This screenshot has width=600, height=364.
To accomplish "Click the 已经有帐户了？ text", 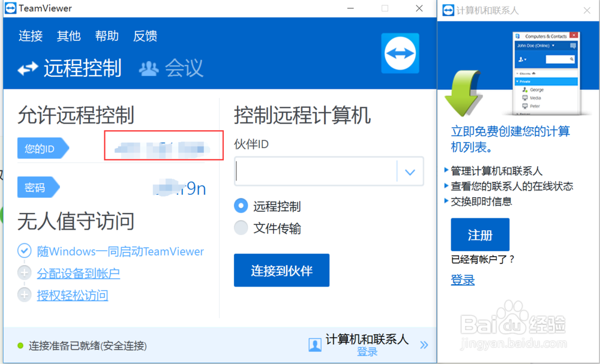I will point(482,259).
